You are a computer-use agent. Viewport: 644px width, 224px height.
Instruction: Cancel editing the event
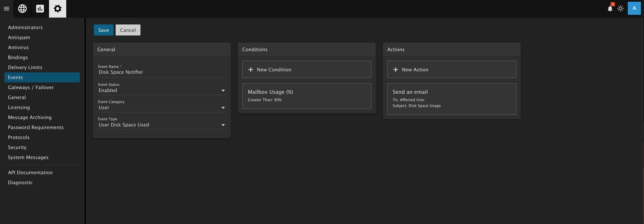point(128,30)
